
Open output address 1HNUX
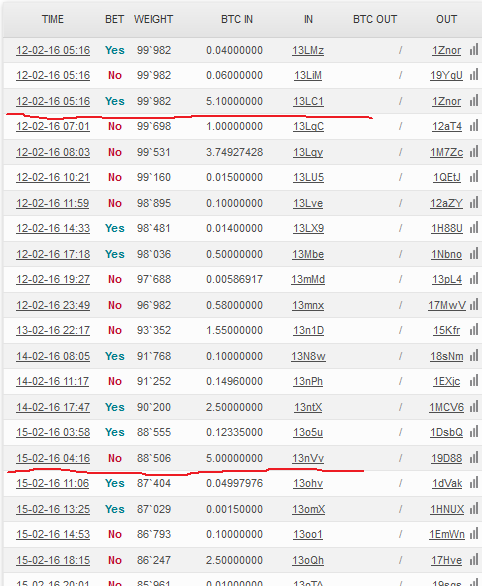pos(447,509)
